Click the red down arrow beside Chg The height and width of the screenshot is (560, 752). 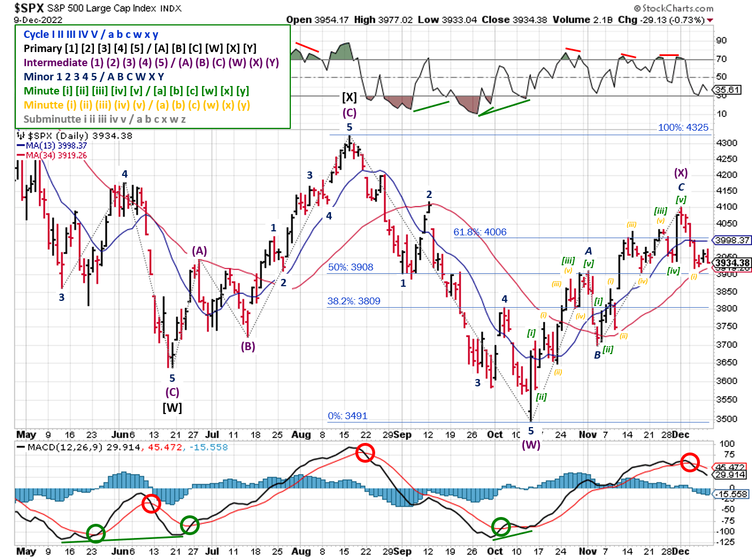tap(710, 20)
